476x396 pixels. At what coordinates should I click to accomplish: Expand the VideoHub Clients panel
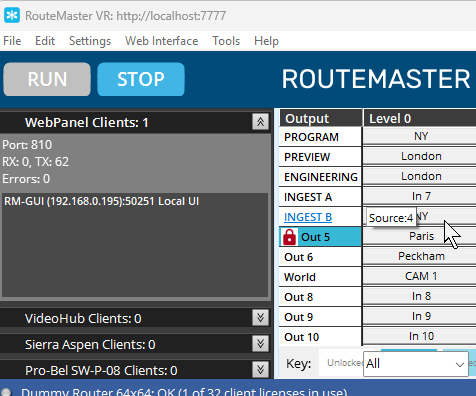[260, 318]
